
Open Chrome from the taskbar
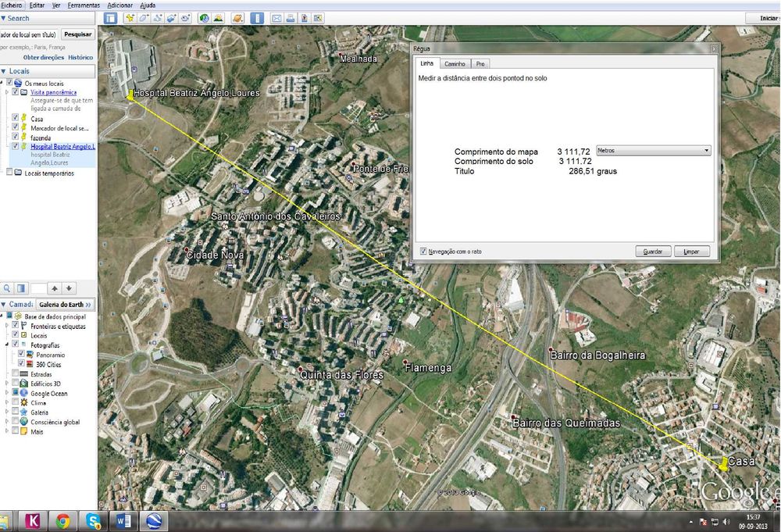pos(62,522)
